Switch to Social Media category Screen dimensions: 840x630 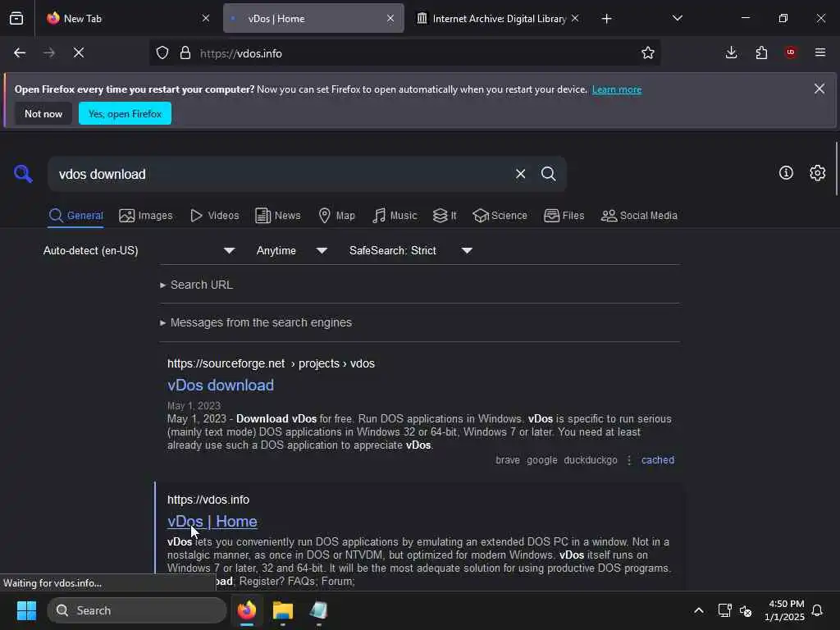(639, 216)
